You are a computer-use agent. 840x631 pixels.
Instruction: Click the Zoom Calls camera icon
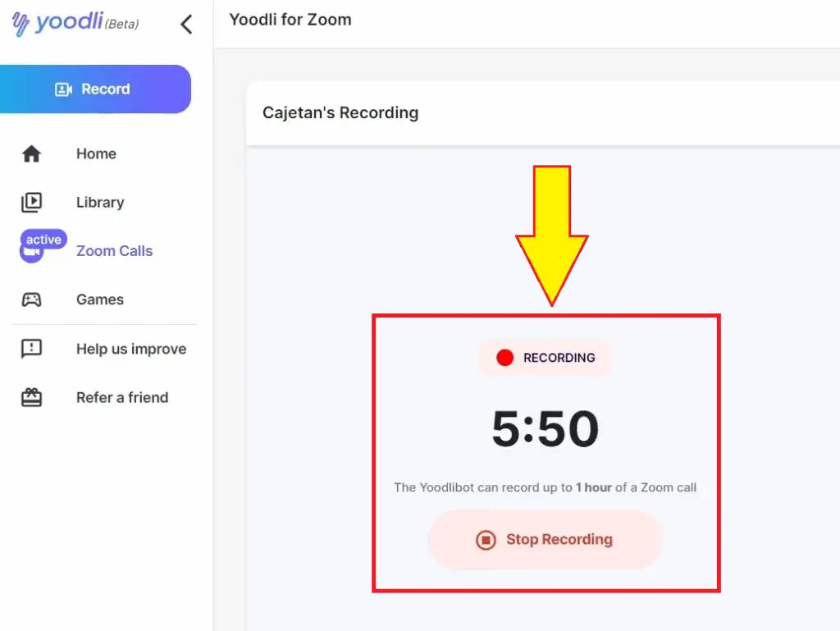[x=31, y=254]
